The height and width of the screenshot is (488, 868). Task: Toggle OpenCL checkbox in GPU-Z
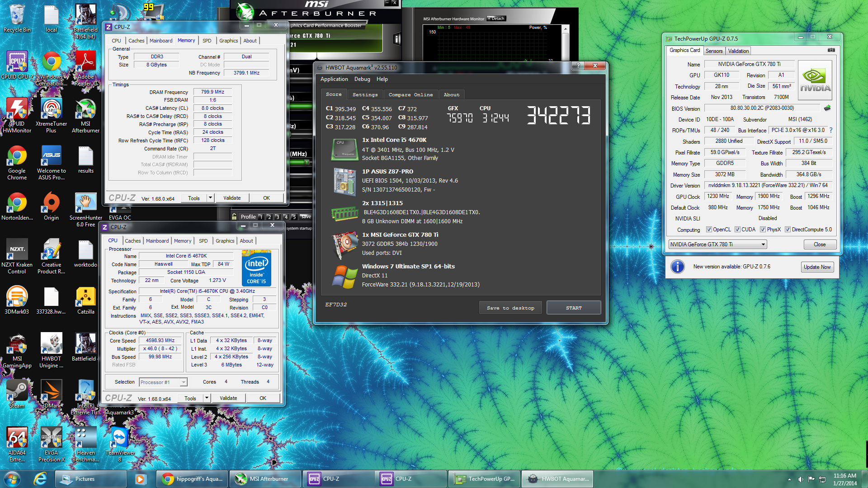pyautogui.click(x=709, y=230)
